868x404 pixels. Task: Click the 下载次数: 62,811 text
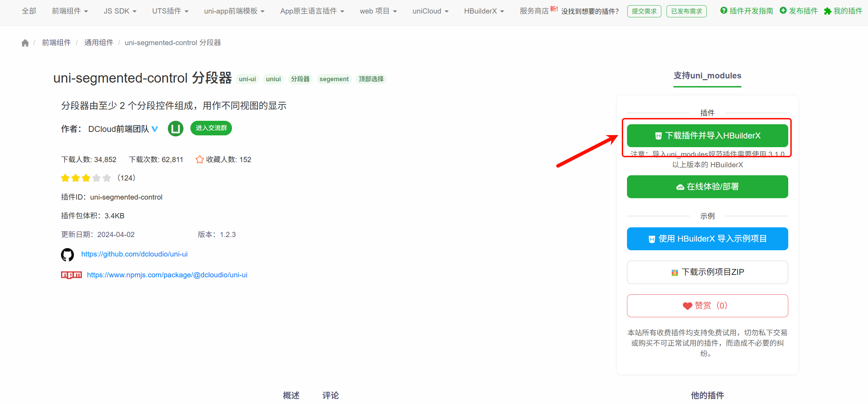coord(156,160)
